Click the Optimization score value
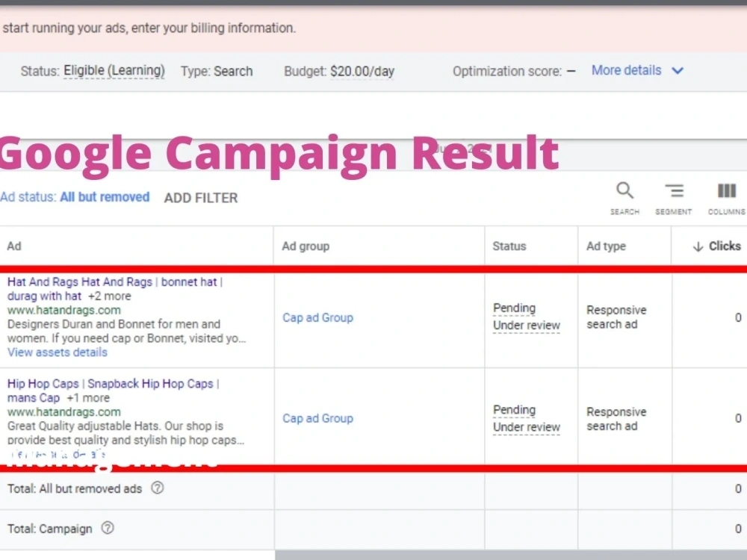The image size is (747, 560). coord(571,72)
